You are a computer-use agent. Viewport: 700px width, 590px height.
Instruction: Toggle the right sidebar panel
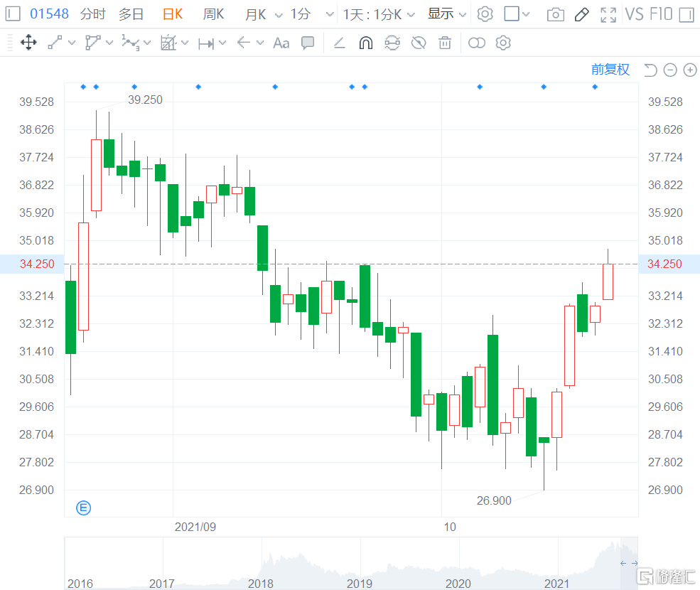click(686, 14)
